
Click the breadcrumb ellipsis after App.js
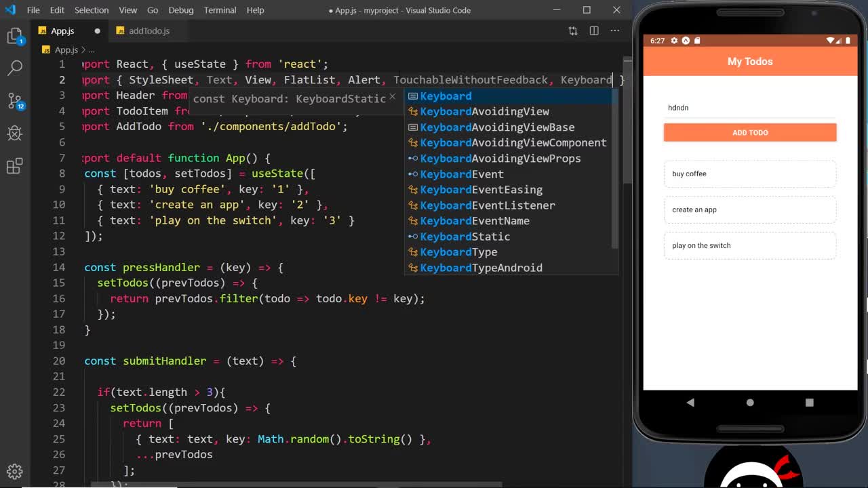click(91, 49)
